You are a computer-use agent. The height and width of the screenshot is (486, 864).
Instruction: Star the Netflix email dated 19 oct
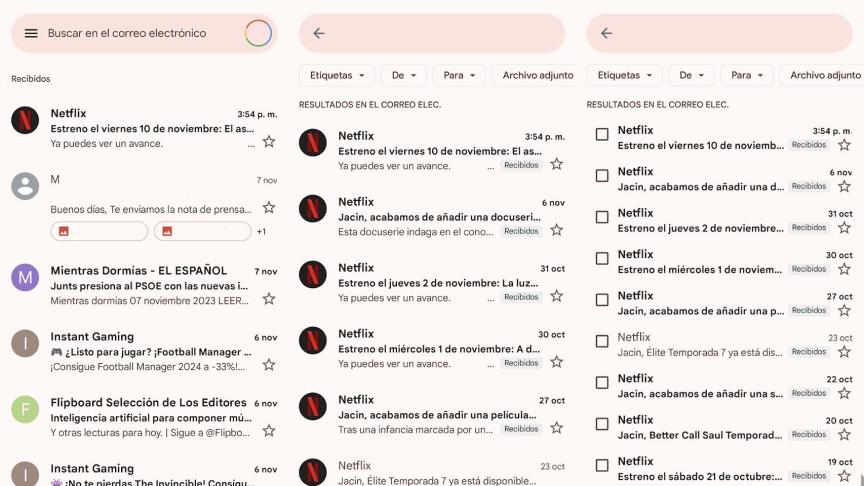[x=844, y=476]
